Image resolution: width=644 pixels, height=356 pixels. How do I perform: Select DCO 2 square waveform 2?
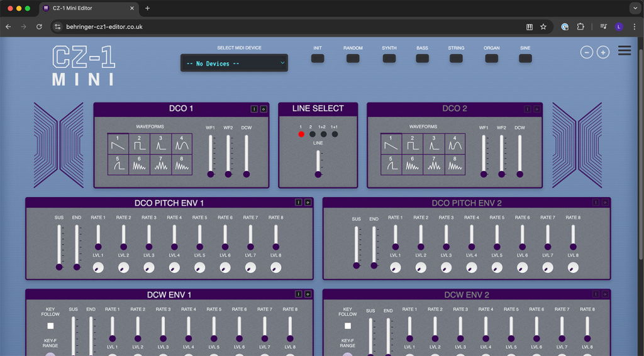pyautogui.click(x=413, y=143)
